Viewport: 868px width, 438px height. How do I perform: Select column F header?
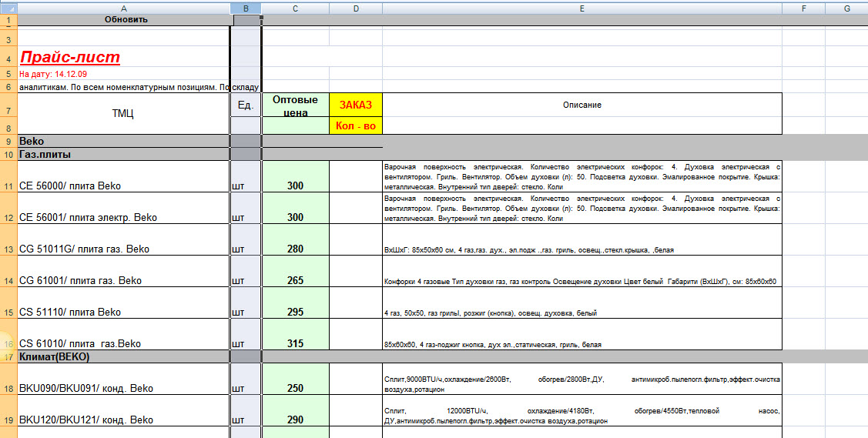(x=803, y=8)
